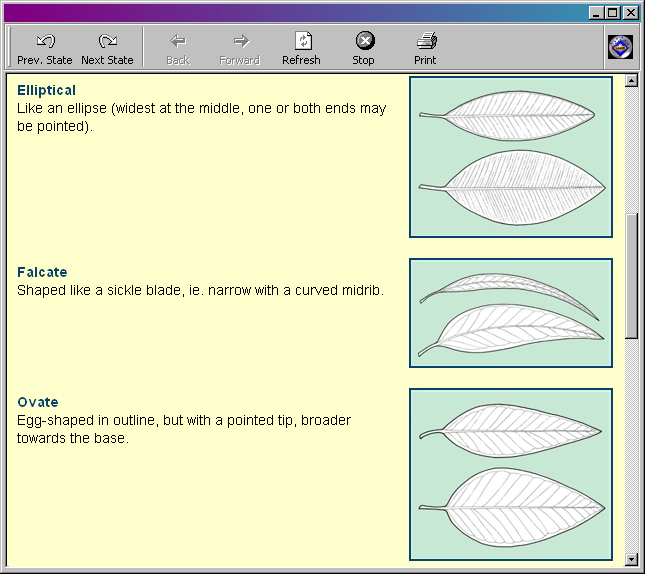
Task: Maximize the window
Action: [x=613, y=13]
